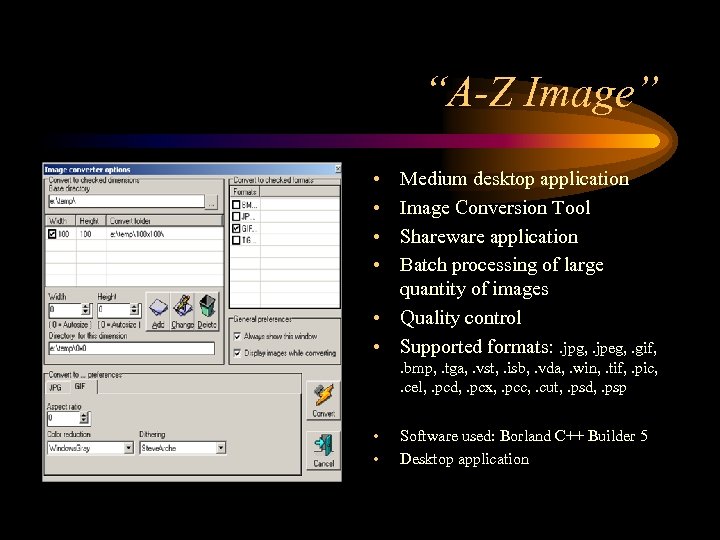Check the BM... format checkbox

pyautogui.click(x=236, y=205)
